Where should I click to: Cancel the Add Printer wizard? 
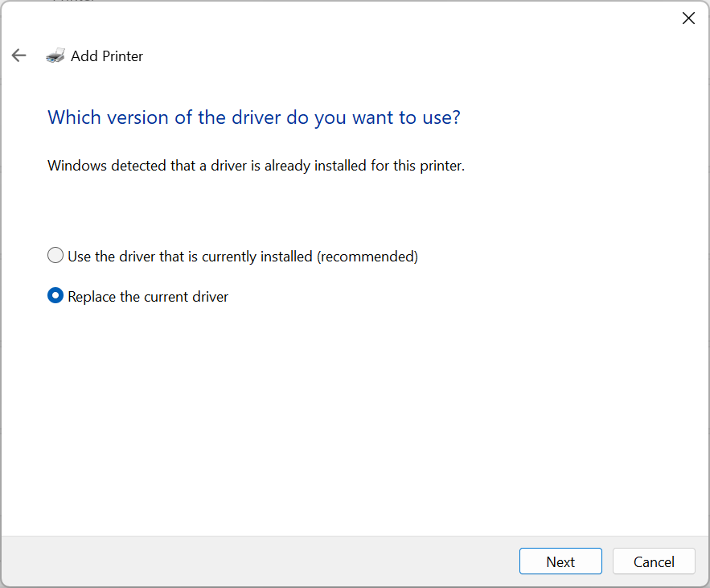coord(654,561)
